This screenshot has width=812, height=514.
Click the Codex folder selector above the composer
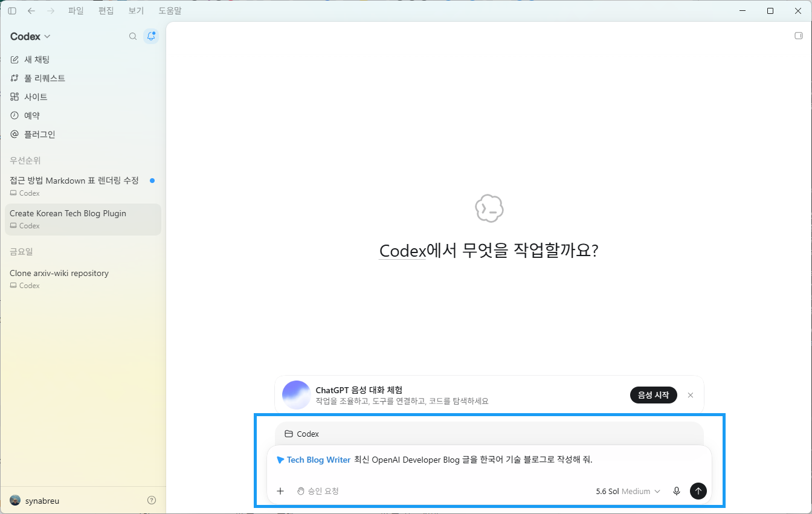302,434
